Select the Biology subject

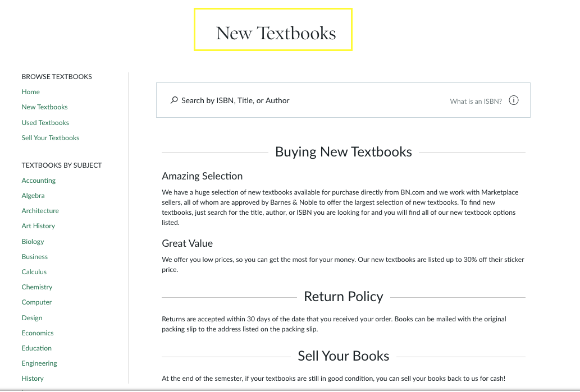[x=33, y=241]
